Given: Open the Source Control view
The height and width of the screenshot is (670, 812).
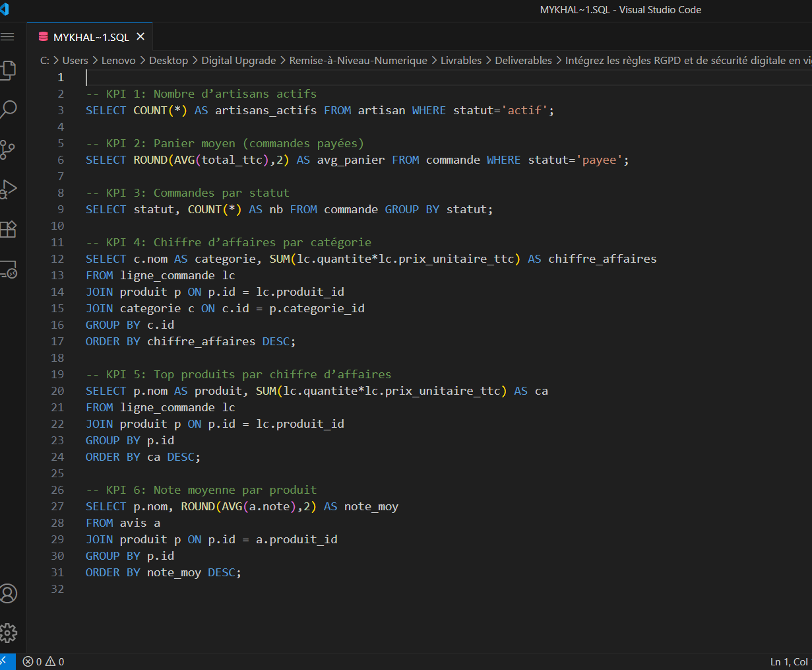Looking at the screenshot, I should click(x=8, y=149).
